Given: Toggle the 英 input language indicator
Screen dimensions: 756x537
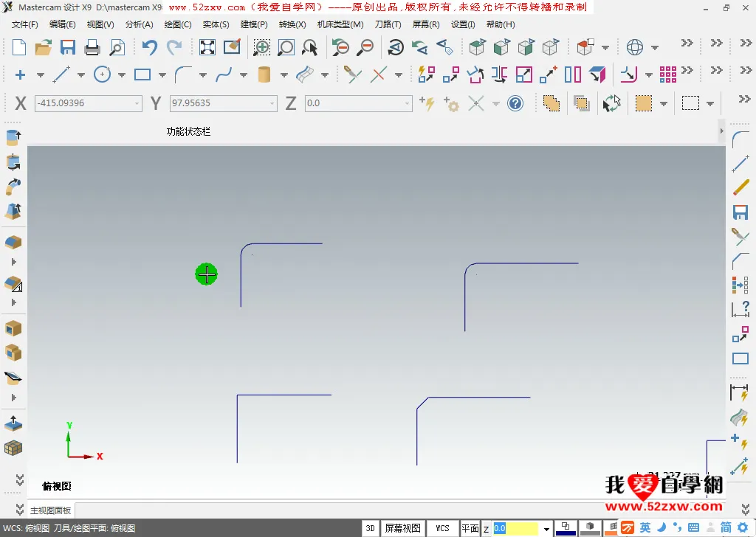Looking at the screenshot, I should 645,528.
